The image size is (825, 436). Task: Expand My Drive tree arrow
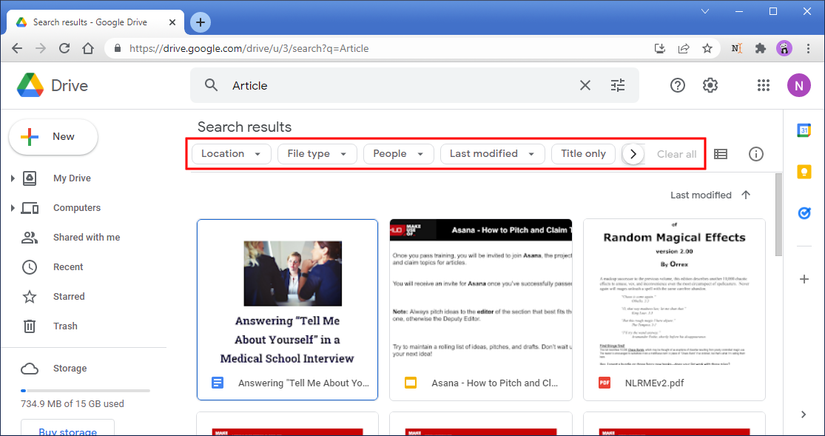(x=13, y=178)
